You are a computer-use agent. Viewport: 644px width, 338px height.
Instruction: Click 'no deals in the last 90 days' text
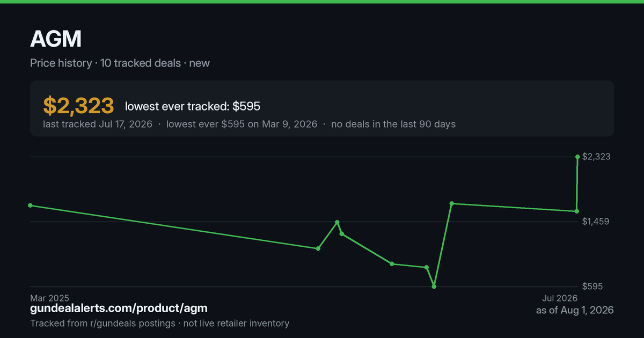(x=393, y=124)
